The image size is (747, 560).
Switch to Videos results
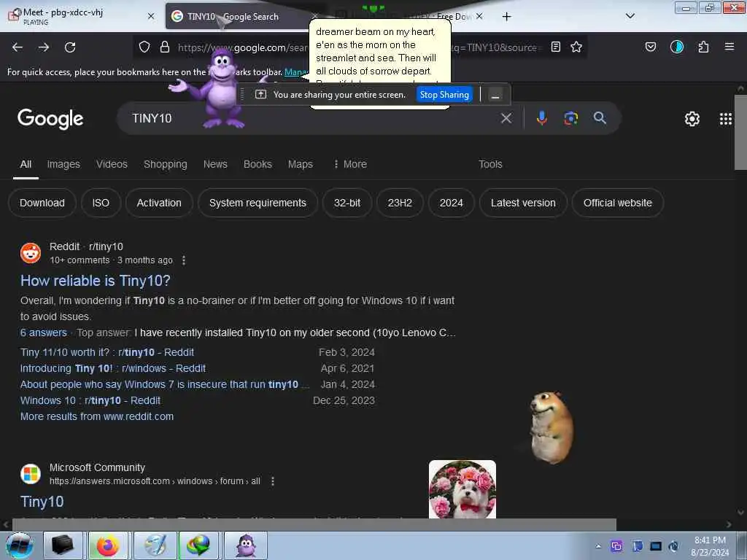pos(112,164)
